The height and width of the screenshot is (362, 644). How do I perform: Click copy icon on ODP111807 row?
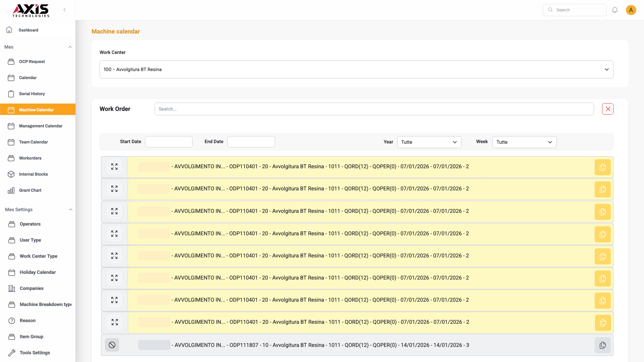pos(602,345)
